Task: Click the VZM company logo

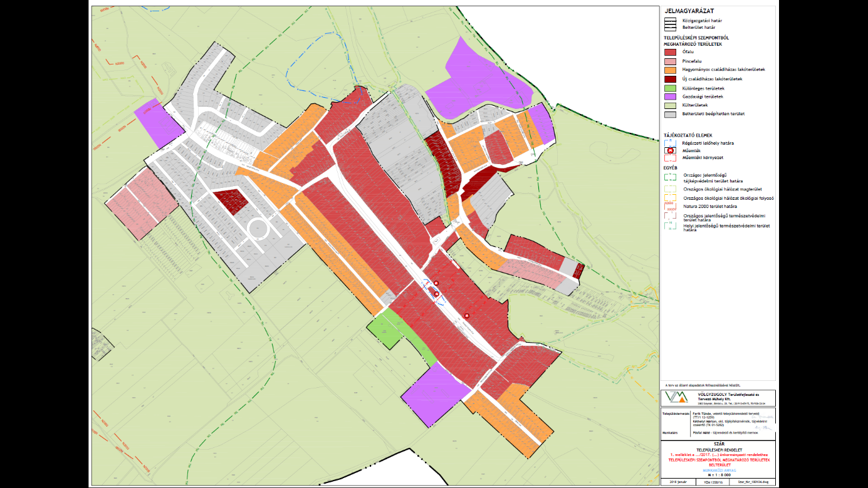Action: 675,397
